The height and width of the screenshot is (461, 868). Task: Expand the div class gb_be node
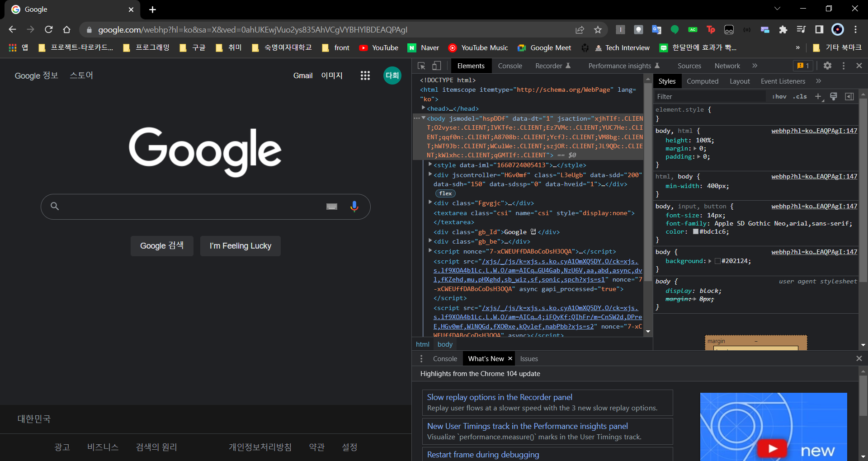click(430, 241)
